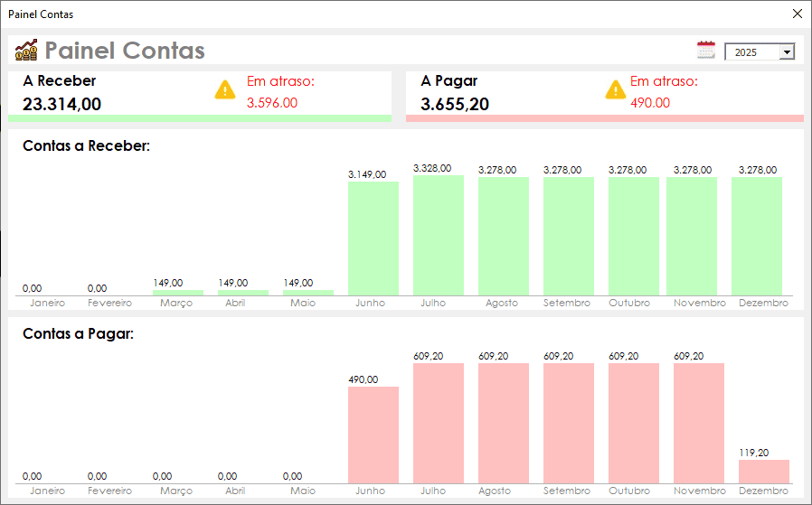Click the red Em atraso 3.596.00 text

tap(272, 103)
